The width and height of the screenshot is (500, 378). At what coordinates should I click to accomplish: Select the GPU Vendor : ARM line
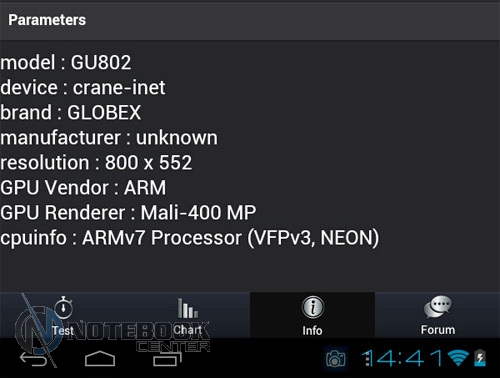pyautogui.click(x=83, y=188)
